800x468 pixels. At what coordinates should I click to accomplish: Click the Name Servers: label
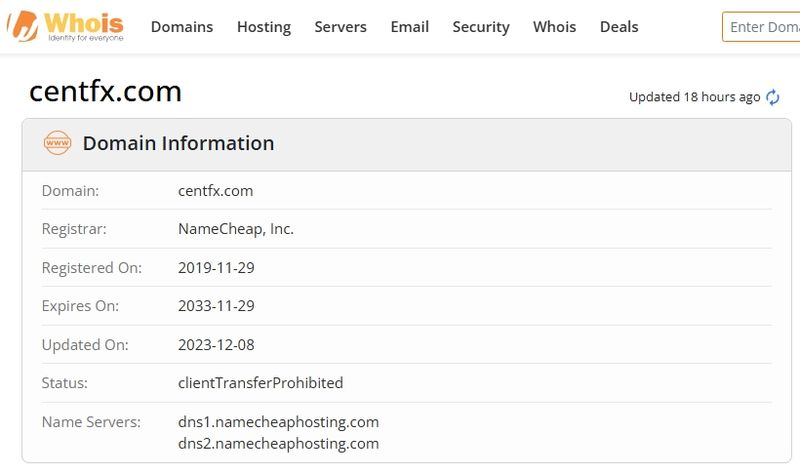(91, 422)
